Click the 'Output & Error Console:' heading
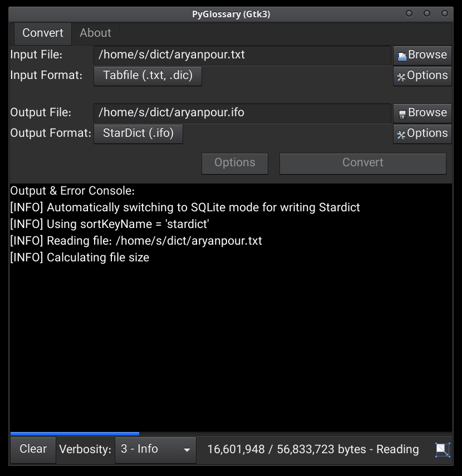This screenshot has height=476, width=462. (72, 191)
